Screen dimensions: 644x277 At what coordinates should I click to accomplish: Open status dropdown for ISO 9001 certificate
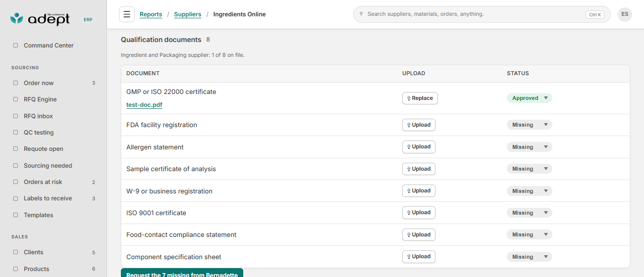click(529, 213)
